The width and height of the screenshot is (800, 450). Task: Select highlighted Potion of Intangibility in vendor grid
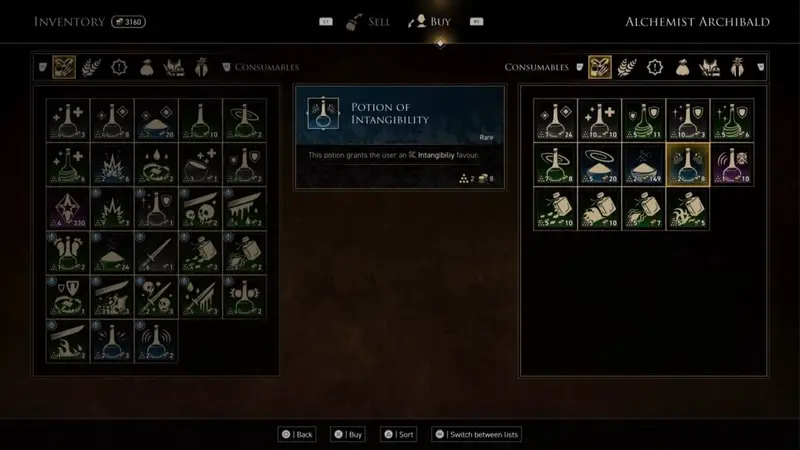coord(688,165)
